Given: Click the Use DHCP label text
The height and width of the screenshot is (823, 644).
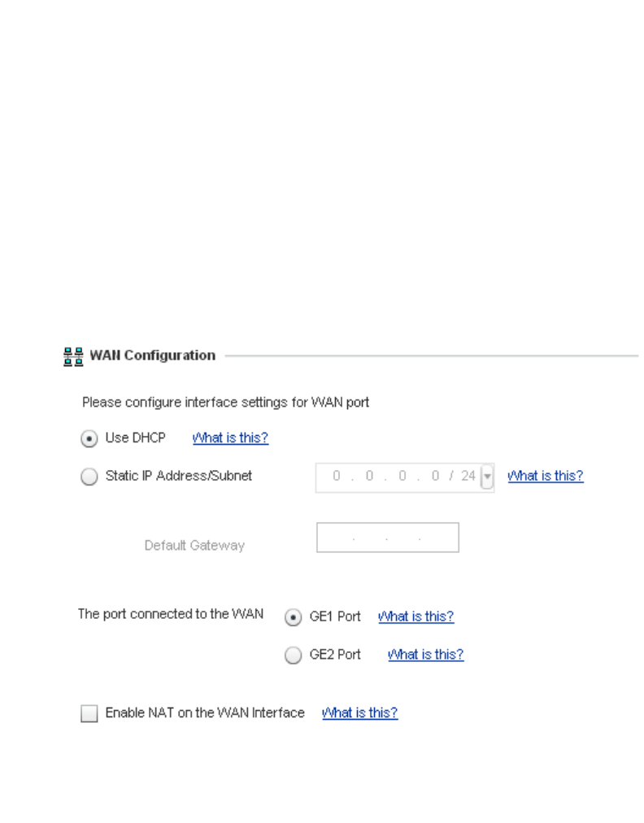Looking at the screenshot, I should point(136,438).
